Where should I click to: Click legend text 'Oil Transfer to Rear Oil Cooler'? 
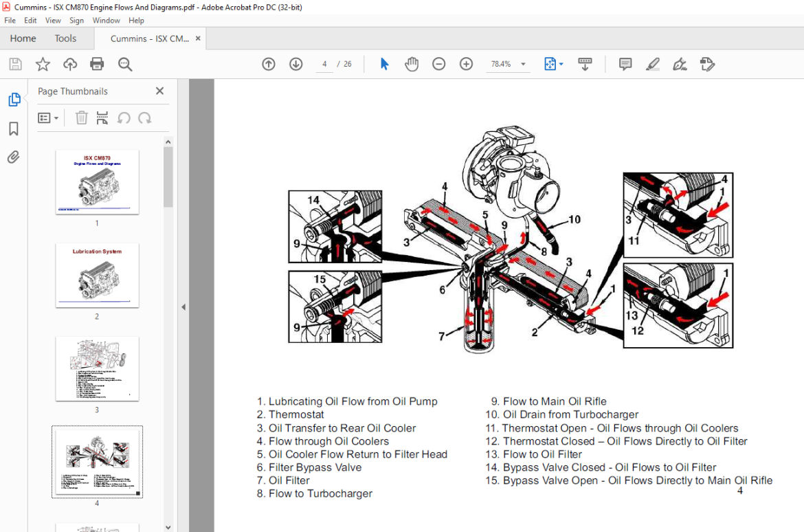pos(342,428)
